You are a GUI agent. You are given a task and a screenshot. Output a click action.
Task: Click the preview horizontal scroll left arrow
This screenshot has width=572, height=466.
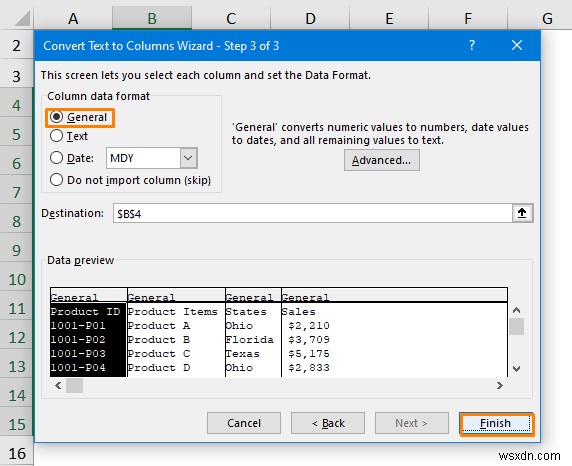[58, 385]
